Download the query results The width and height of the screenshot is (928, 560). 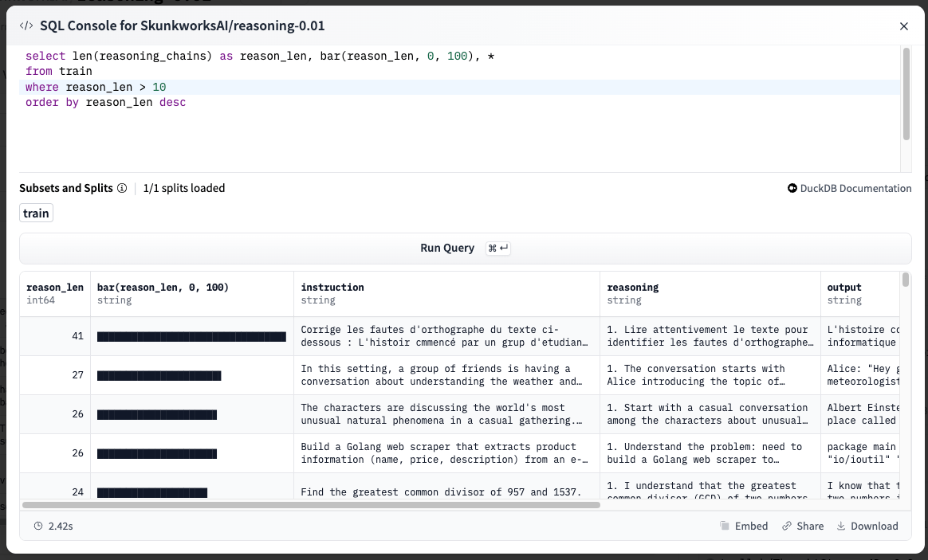pos(867,526)
